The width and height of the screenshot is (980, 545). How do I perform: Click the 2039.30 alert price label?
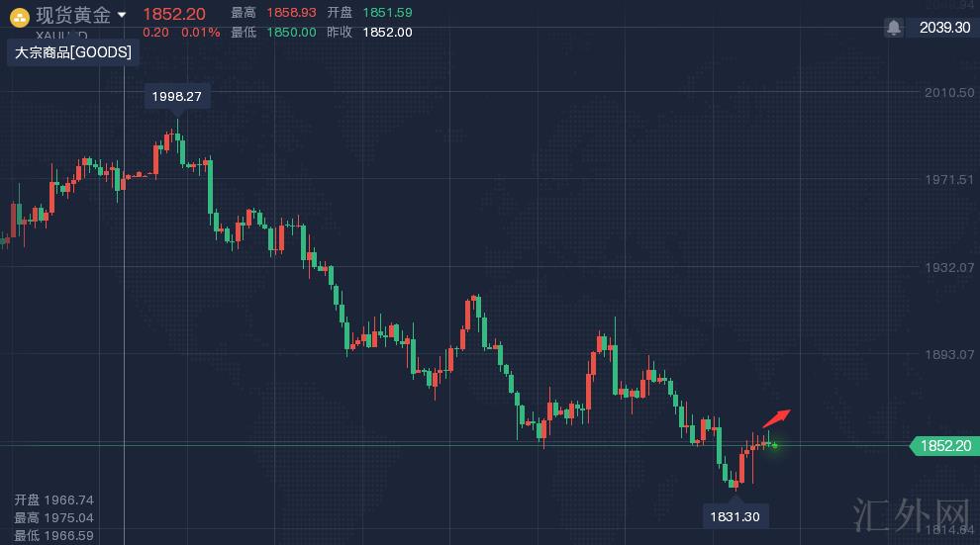943,28
